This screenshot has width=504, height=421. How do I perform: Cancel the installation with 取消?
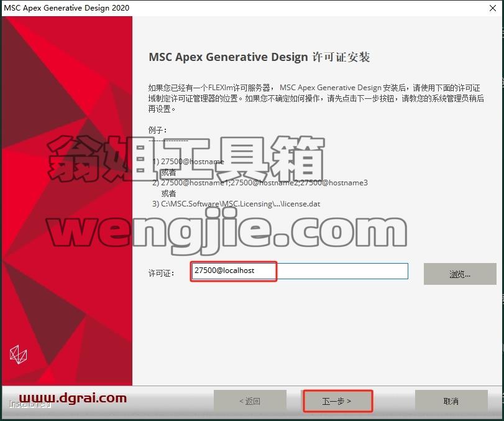coord(451,401)
